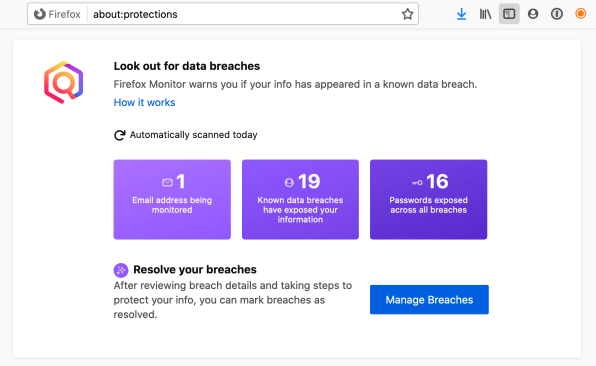Open the Firefox Account avatar icon
This screenshot has width=596, height=366.
533,14
